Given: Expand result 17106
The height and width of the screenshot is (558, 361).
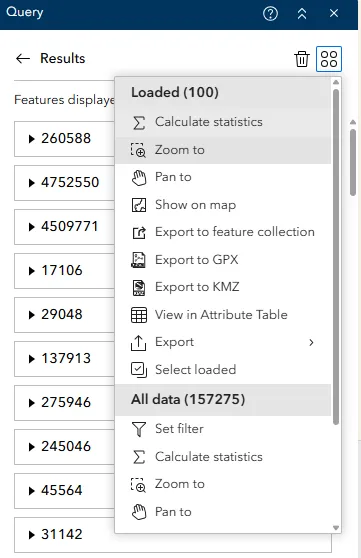Looking at the screenshot, I should click(x=31, y=271).
